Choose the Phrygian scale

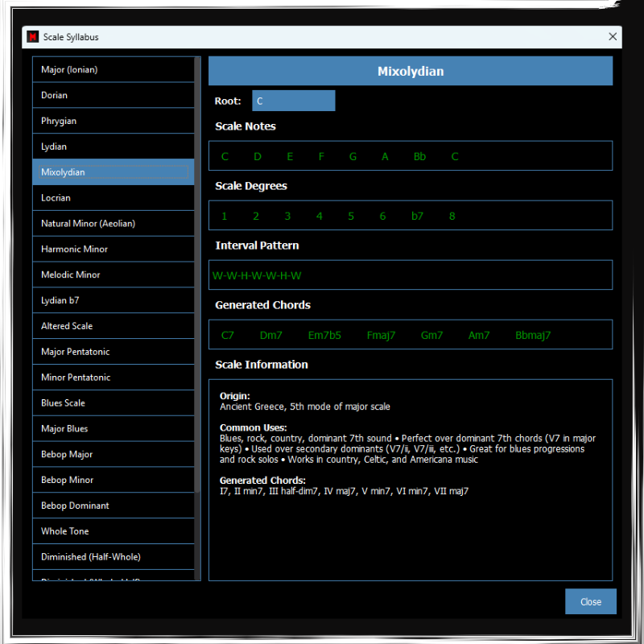click(x=113, y=122)
